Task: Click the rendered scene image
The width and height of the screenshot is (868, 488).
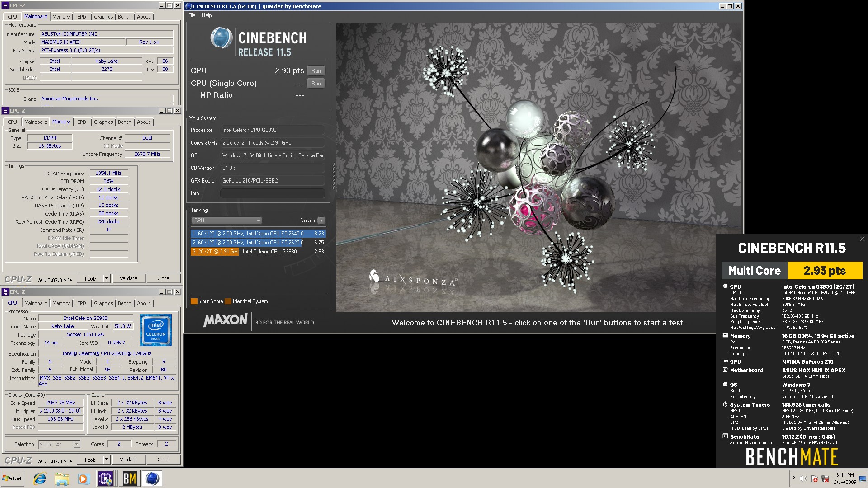Action: pos(539,167)
